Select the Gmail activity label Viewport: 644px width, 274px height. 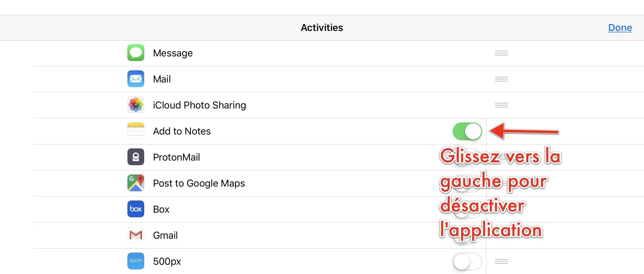[165, 235]
